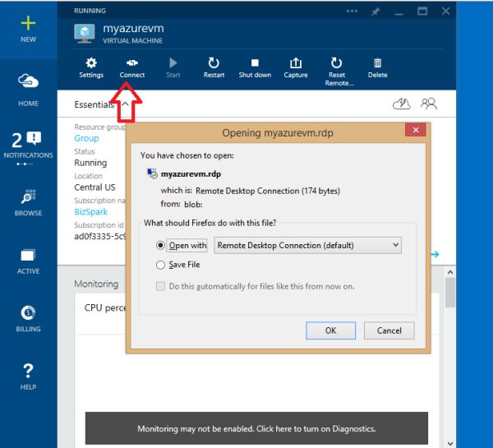The width and height of the screenshot is (493, 448).
Task: Open the blade's three-dots more menu
Action: [352, 12]
